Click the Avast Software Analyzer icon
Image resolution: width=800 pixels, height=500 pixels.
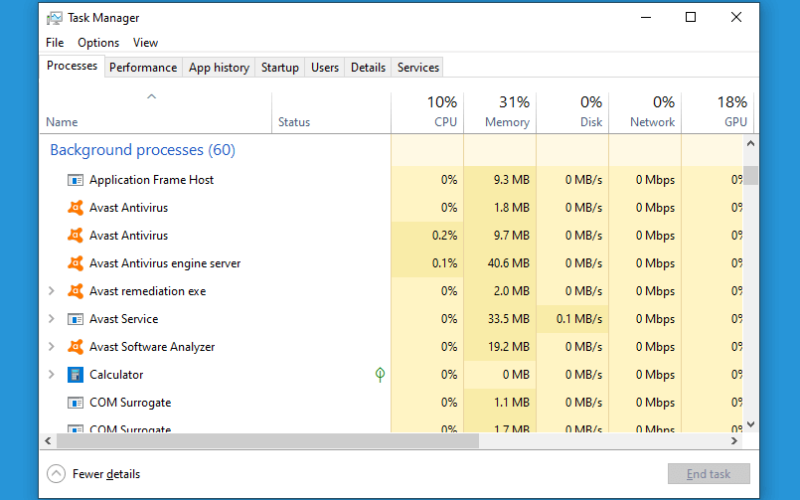76,346
